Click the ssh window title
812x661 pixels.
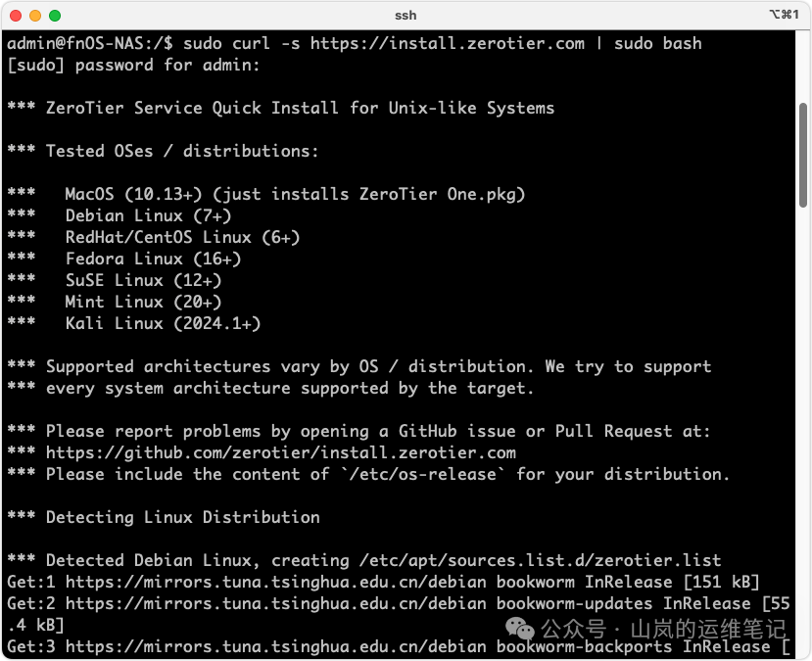pyautogui.click(x=405, y=16)
